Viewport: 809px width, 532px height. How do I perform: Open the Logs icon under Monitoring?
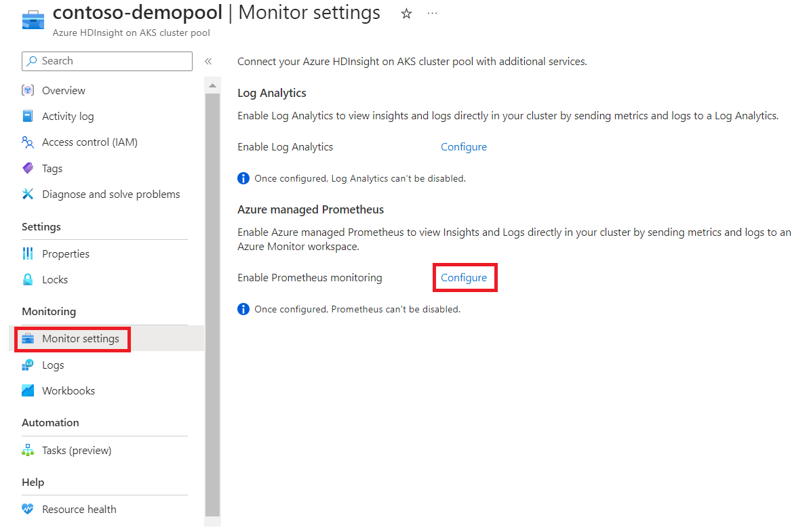point(28,365)
